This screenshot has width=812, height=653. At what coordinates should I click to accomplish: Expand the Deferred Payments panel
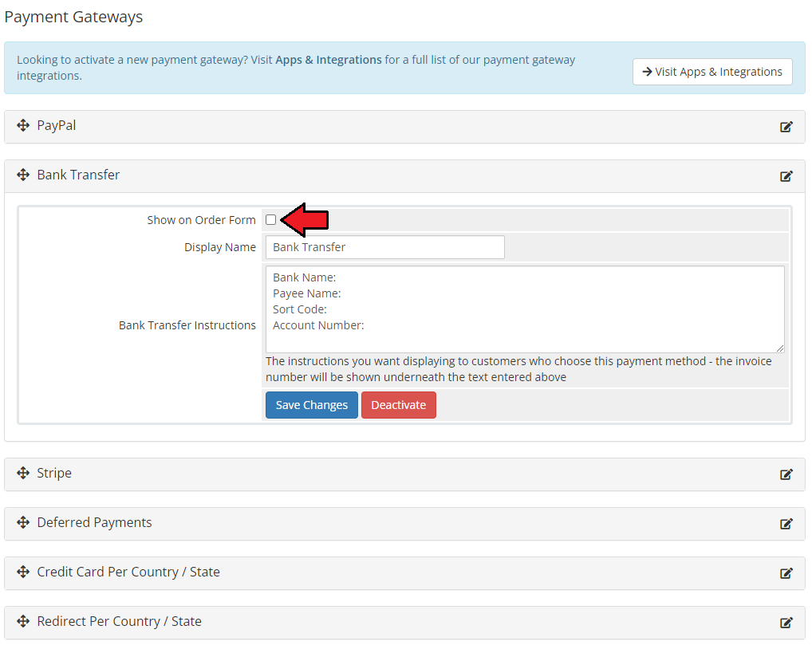404,524
